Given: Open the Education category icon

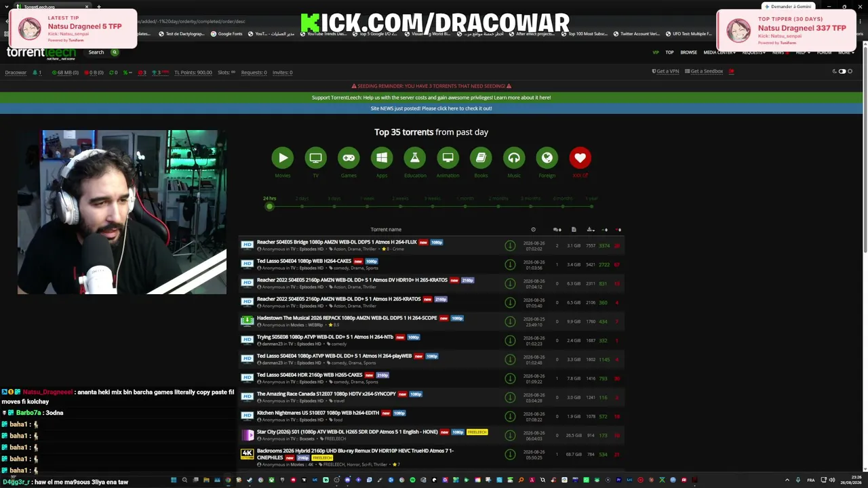Looking at the screenshot, I should [414, 158].
